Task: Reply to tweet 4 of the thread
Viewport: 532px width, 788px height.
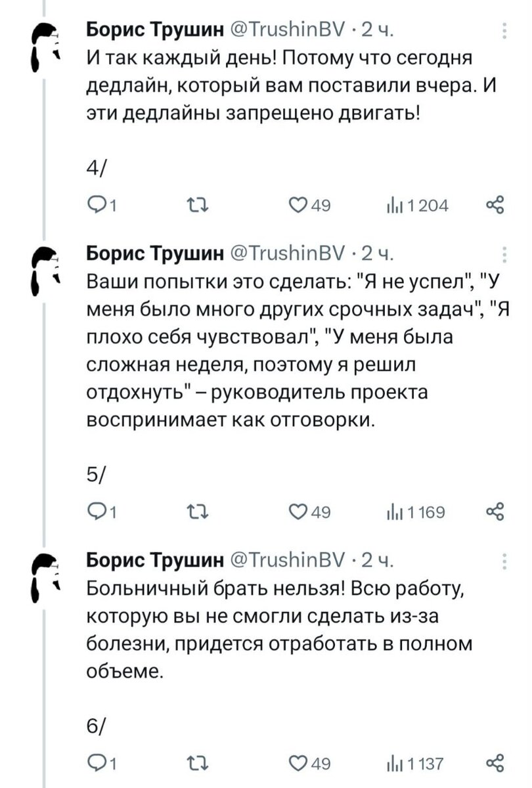Action: pyautogui.click(x=99, y=206)
